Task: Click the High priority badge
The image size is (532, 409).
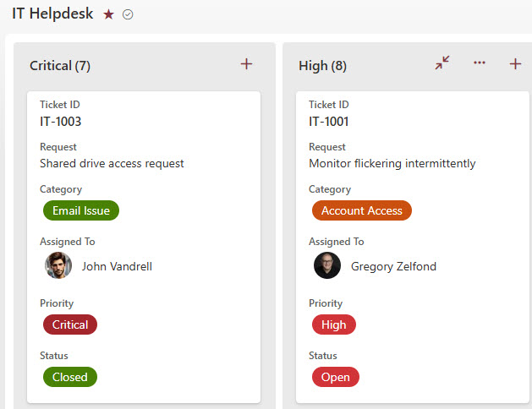Action: [x=334, y=324]
